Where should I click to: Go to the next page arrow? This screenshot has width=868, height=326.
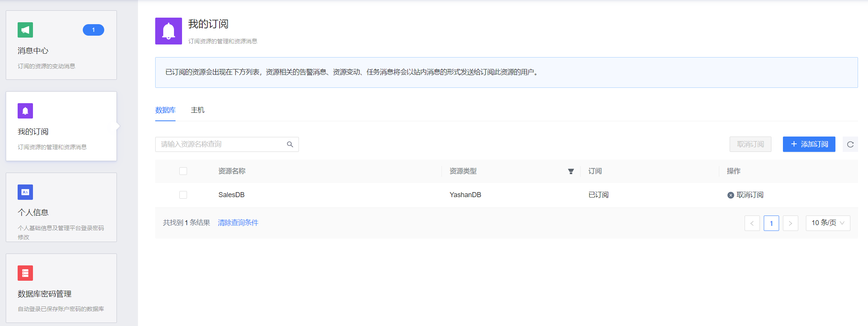click(790, 223)
